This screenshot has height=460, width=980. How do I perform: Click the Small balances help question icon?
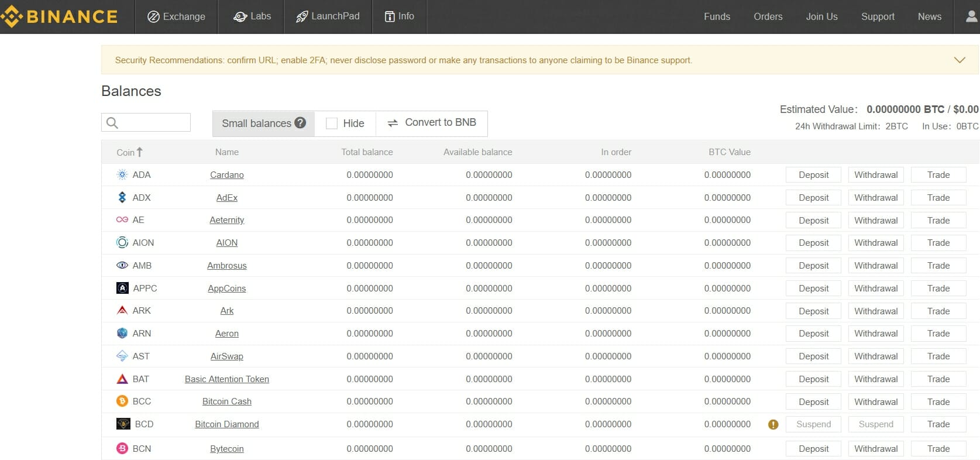[x=300, y=123]
